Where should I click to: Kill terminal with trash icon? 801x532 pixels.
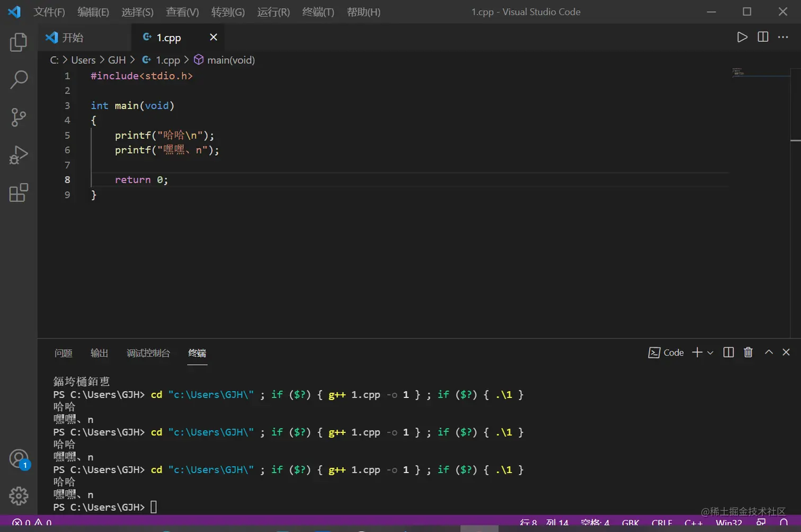748,352
